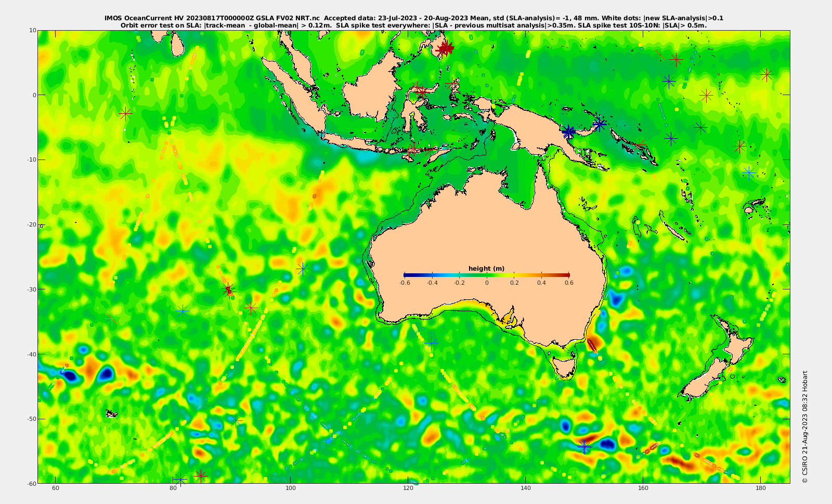
Task: Click the 'SLA spike test 10S-10N' text
Action: [x=619, y=25]
